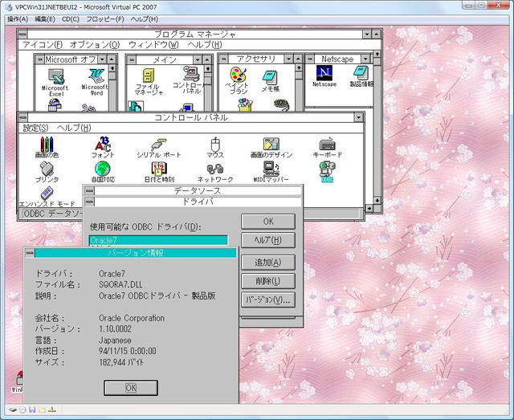The image size is (514, 420).
Task: Open the 設定(S) menu in Control Panel
Action: [x=35, y=128]
